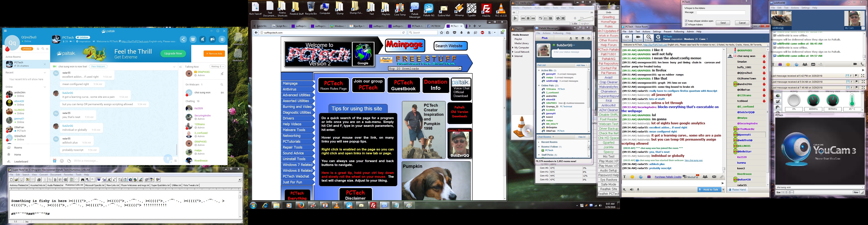Screen dimensions: 868x225
Task: Launch FileZilla from the desktop icons
Action: click(486, 10)
